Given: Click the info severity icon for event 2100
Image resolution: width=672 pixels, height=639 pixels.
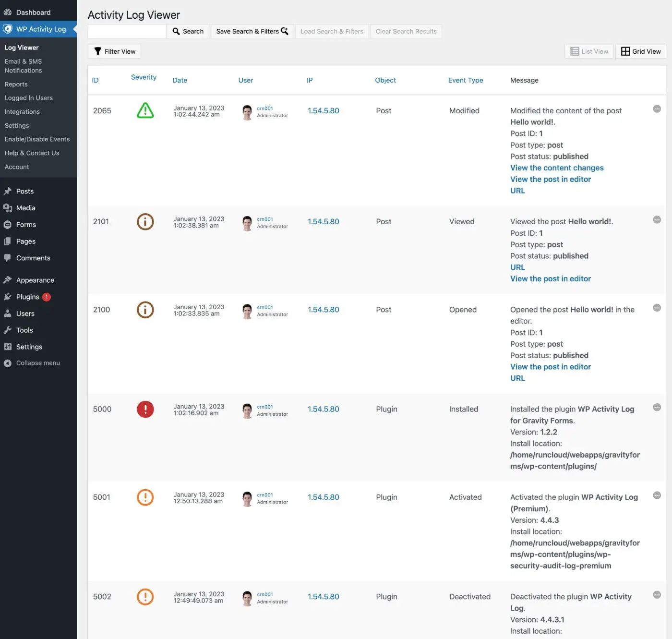Looking at the screenshot, I should [145, 310].
